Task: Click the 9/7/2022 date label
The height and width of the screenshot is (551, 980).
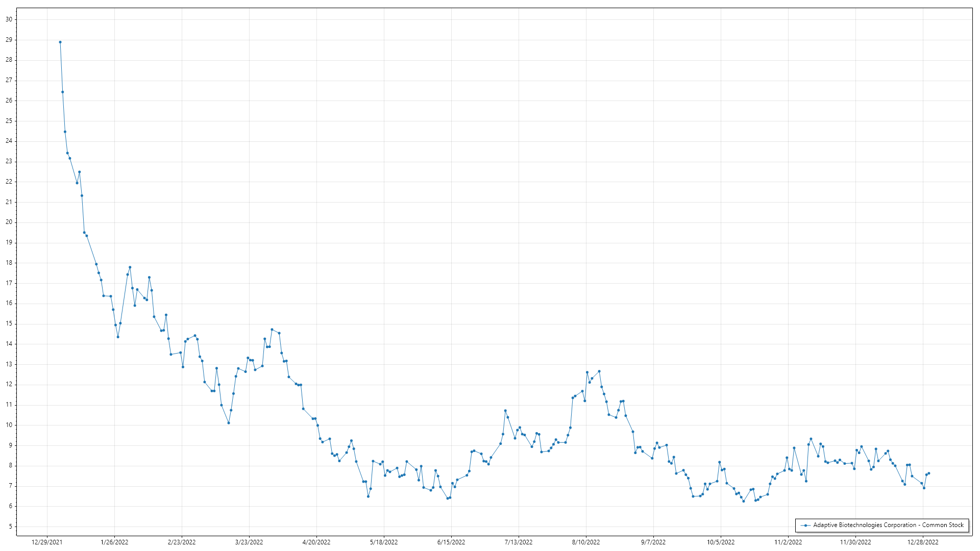Action: (653, 542)
